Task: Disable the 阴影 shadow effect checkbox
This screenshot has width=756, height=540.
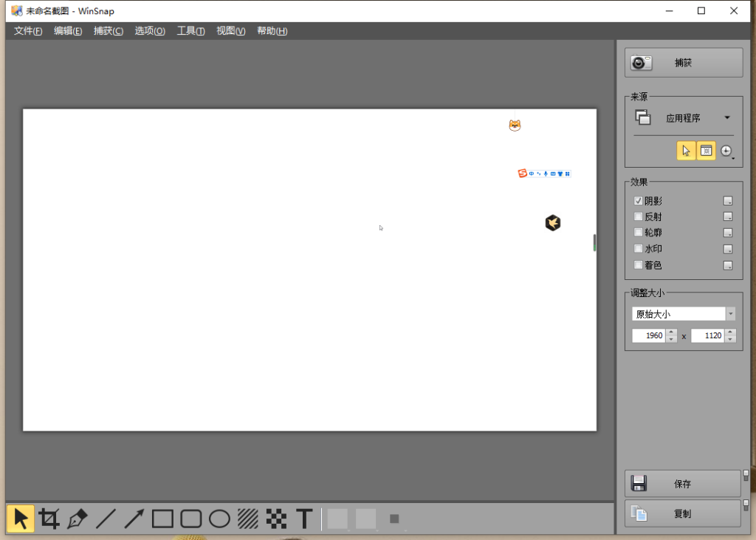Action: [x=639, y=201]
